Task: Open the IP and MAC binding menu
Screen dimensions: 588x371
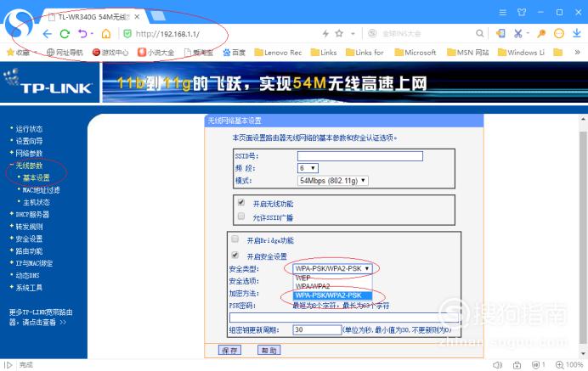Action: (34, 263)
